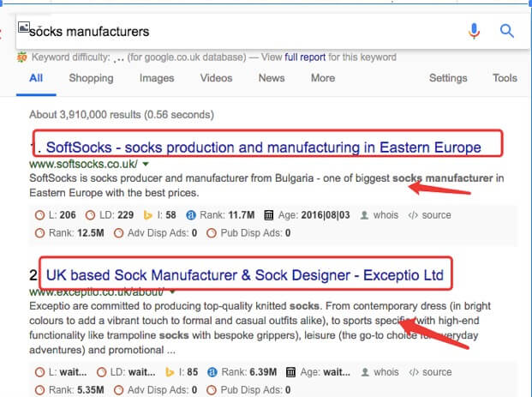Click the About 3,910,000 results text
The height and width of the screenshot is (397, 532).
[x=122, y=114]
